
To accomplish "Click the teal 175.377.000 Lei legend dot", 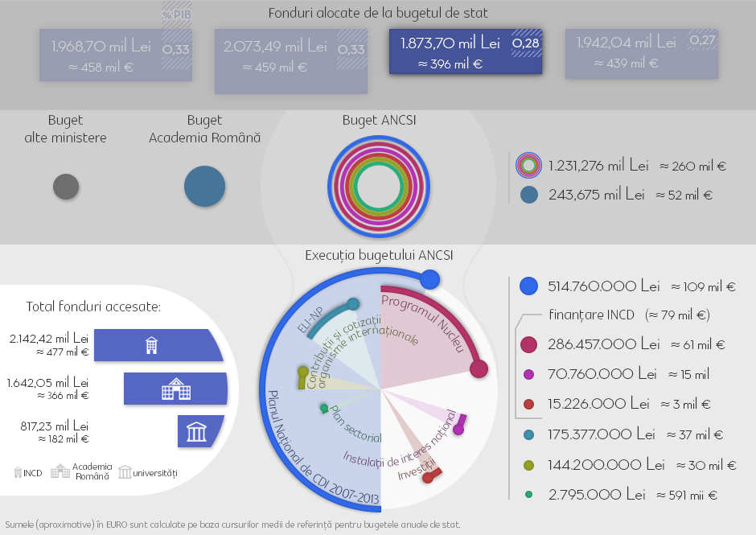I will point(529,434).
